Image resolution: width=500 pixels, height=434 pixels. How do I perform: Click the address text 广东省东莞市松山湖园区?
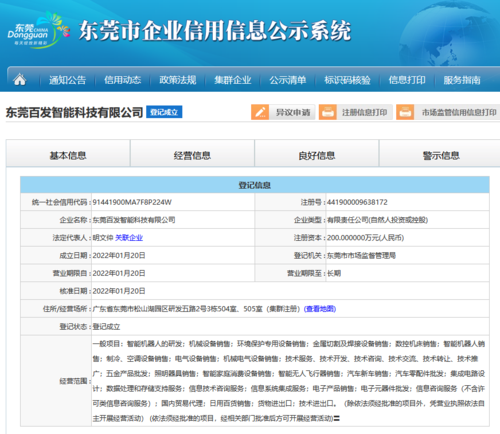[130, 309]
